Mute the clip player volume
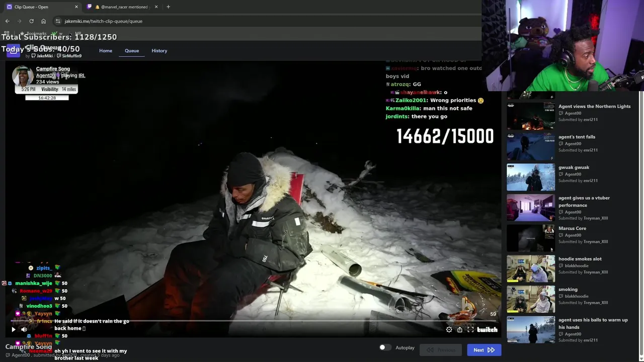644x362 pixels. [24, 329]
